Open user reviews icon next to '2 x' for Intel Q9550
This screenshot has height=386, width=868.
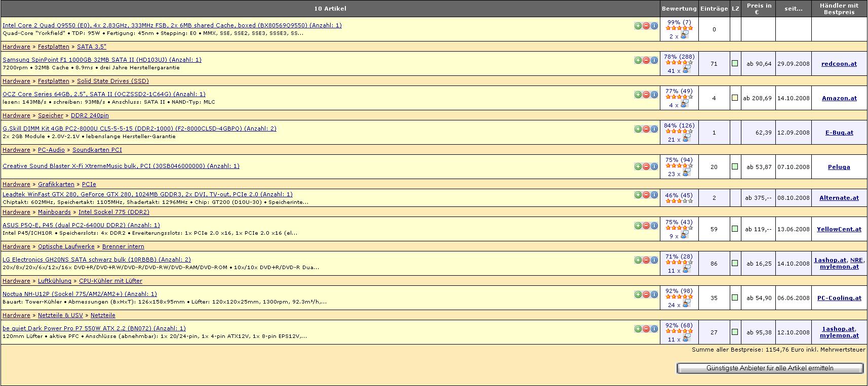(x=685, y=35)
